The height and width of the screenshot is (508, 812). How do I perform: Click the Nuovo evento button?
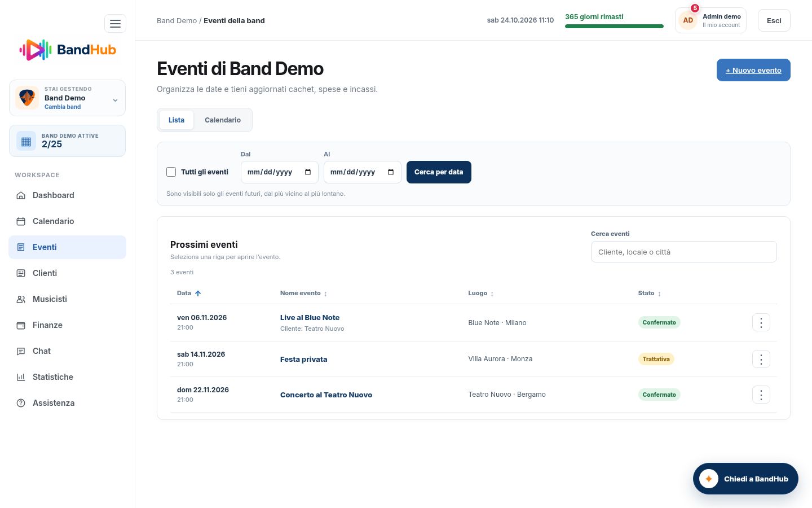(753, 70)
